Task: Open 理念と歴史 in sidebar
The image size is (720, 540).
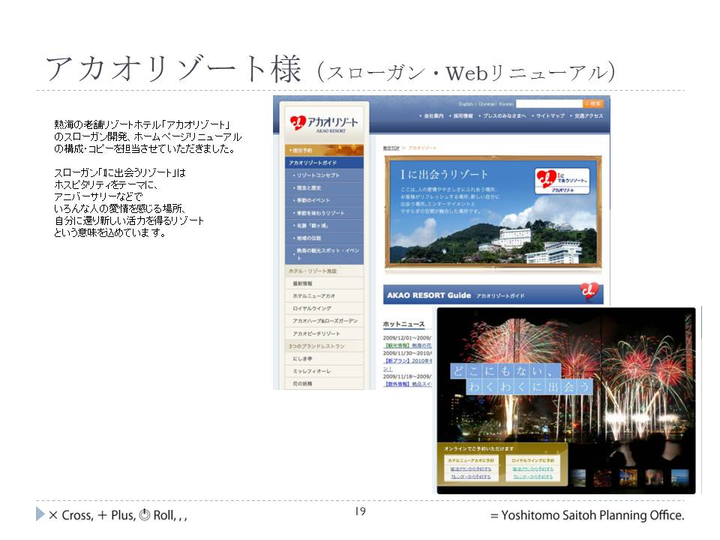Action: coord(324,188)
